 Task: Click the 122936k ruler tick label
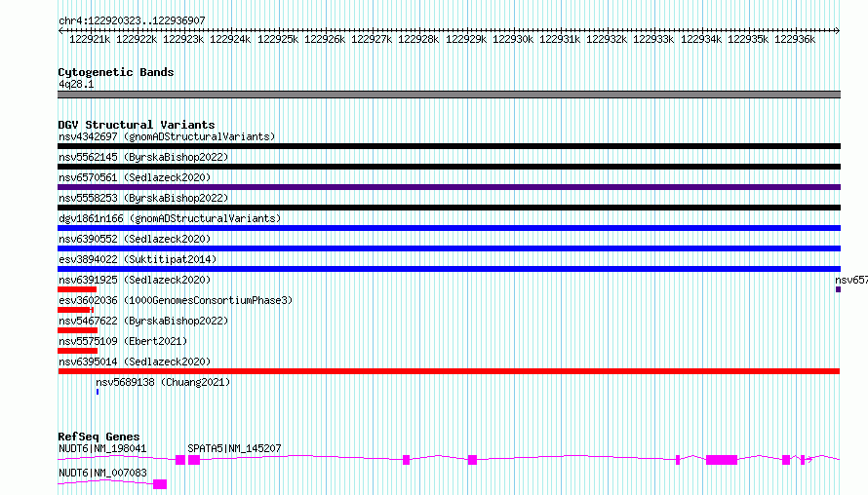point(795,39)
